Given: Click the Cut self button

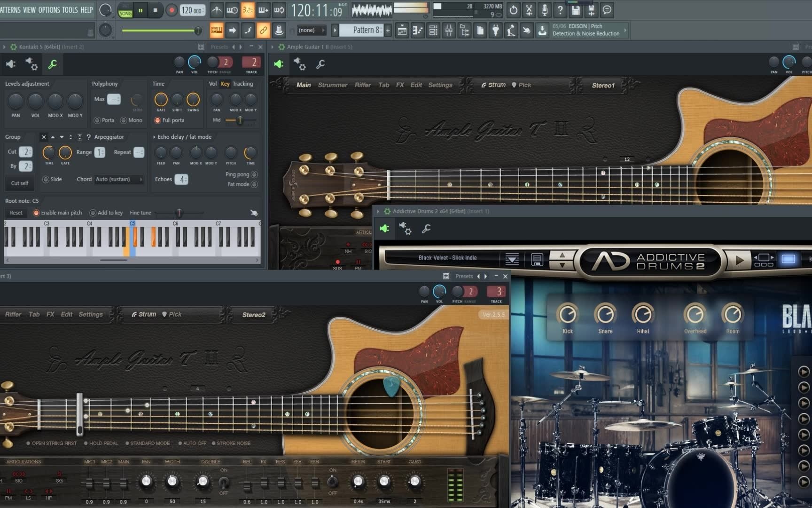Looking at the screenshot, I should pos(20,183).
